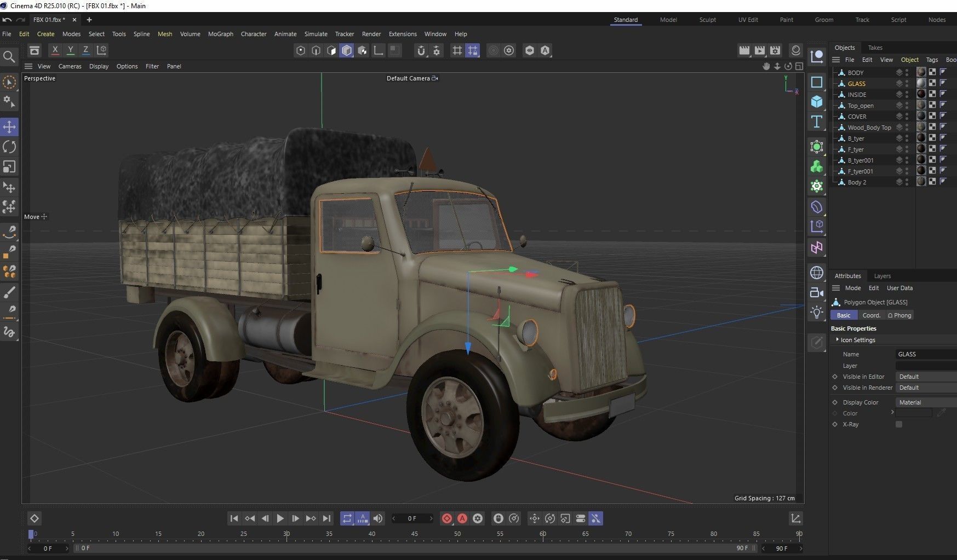Click the green MoGraph cloner icon
This screenshot has width=957, height=560.
tap(817, 166)
